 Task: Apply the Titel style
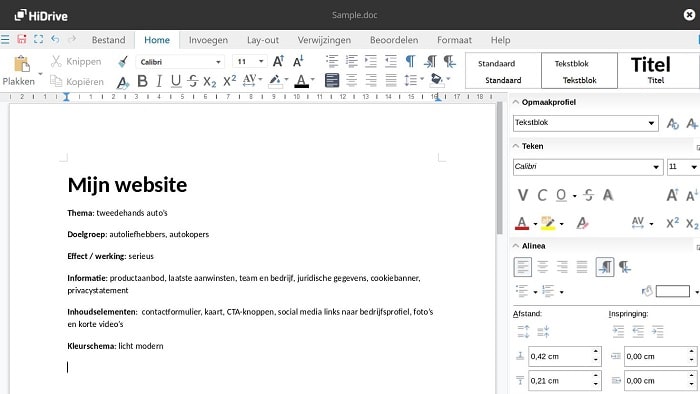click(655, 71)
